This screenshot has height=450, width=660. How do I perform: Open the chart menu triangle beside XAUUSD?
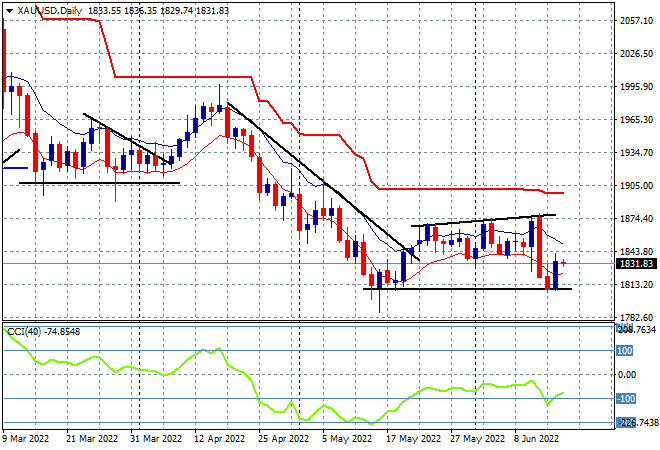tap(9, 11)
